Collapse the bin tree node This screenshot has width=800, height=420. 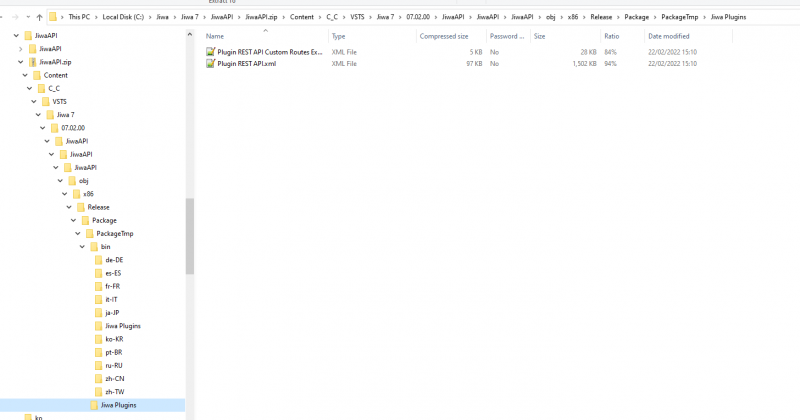[x=82, y=247]
